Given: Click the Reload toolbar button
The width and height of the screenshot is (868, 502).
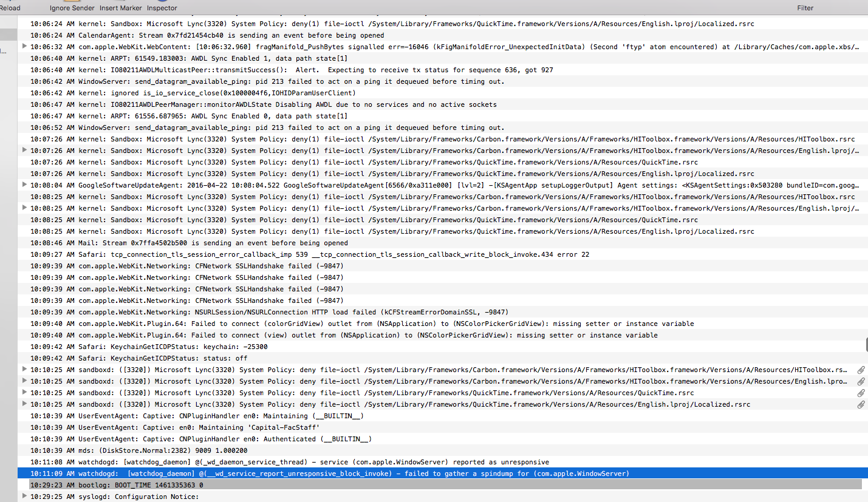Looking at the screenshot, I should click(10, 8).
